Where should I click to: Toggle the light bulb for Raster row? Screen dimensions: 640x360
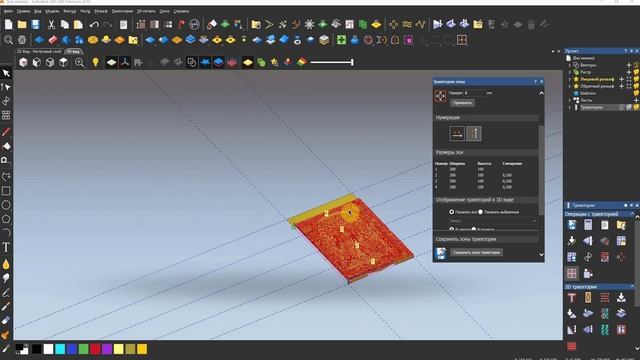click(636, 72)
